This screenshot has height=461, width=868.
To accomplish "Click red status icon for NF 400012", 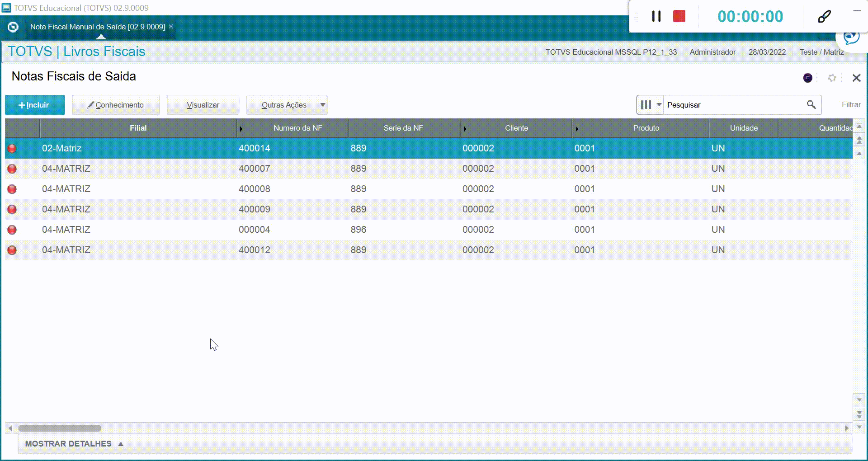I will coord(12,250).
